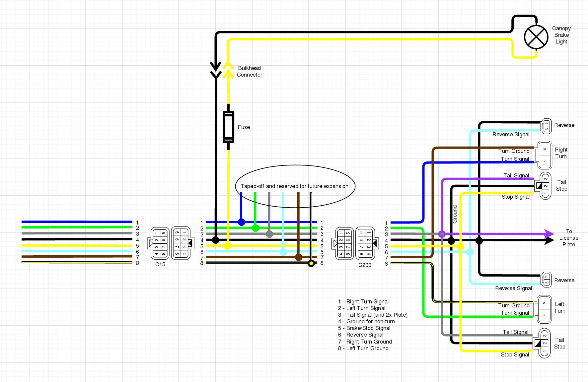Click 'Turn Ground' label beside Right Turn plug
Image resolution: width=588 pixels, height=382 pixels.
pyautogui.click(x=514, y=151)
